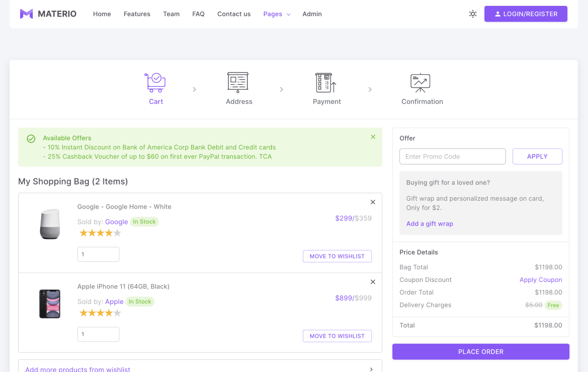Click the PLACE ORDER button

coord(481,352)
